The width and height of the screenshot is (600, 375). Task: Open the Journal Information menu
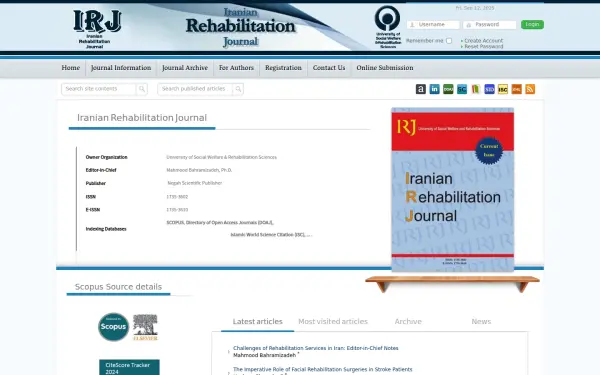point(121,68)
